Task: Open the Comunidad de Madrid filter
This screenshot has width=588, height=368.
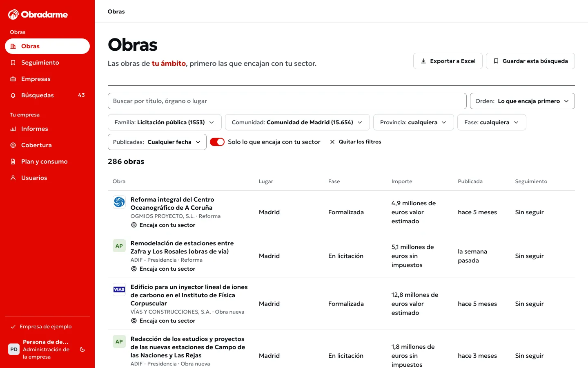Action: tap(297, 122)
